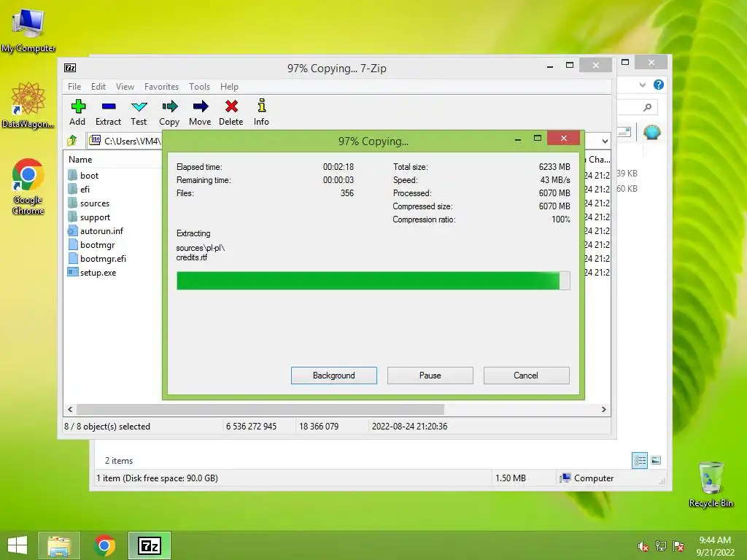Click the scrollbar left arrow
This screenshot has width=747, height=560.
click(71, 410)
